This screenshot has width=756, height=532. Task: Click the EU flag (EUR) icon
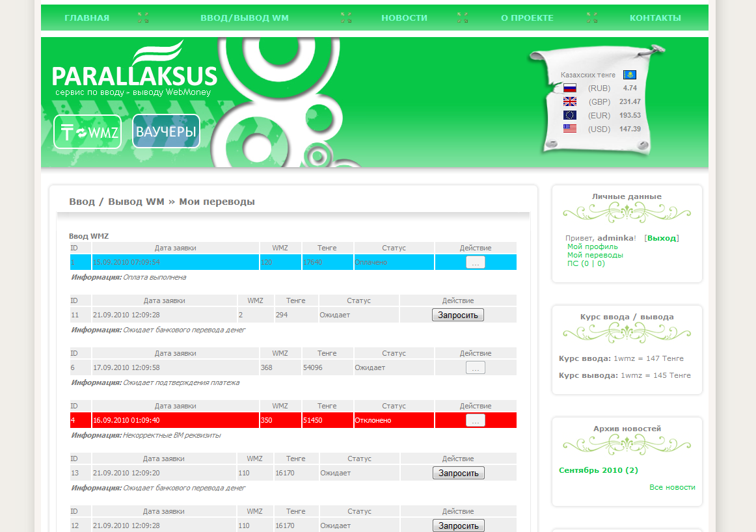[x=570, y=115]
